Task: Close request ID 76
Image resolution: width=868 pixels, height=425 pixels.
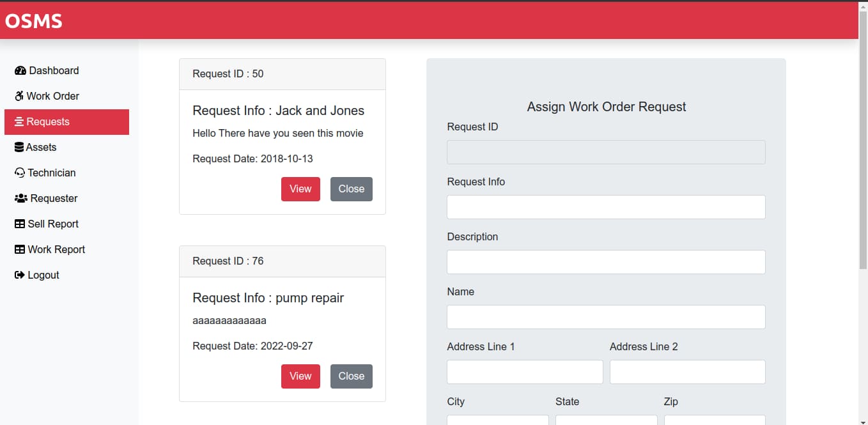Action: tap(351, 376)
